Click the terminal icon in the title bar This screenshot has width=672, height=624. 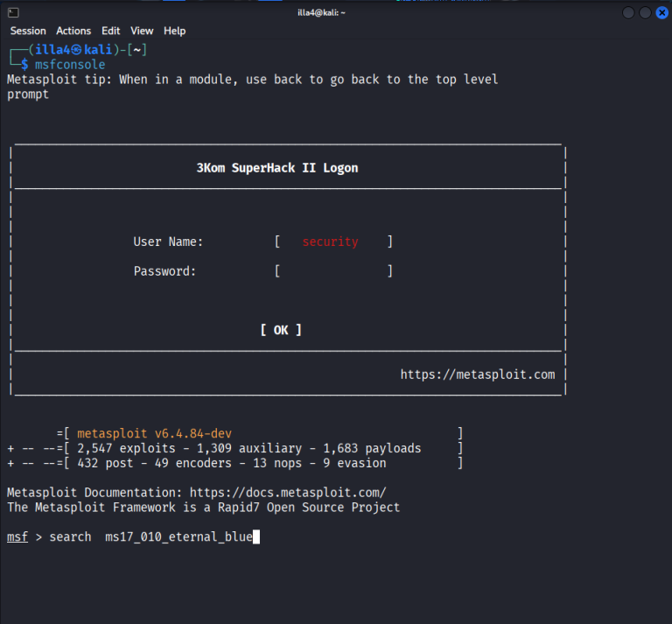point(13,12)
